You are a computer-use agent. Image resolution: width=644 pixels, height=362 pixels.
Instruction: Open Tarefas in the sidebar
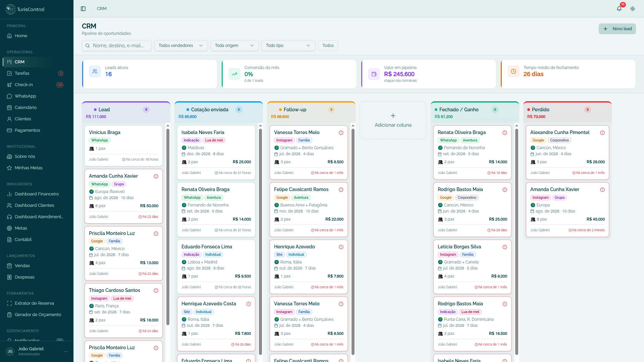pos(36,73)
